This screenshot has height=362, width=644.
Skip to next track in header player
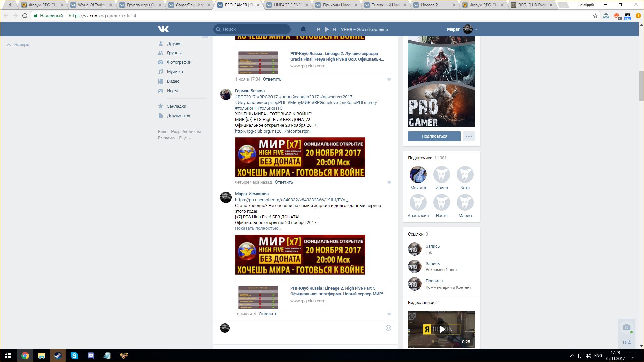(x=334, y=29)
